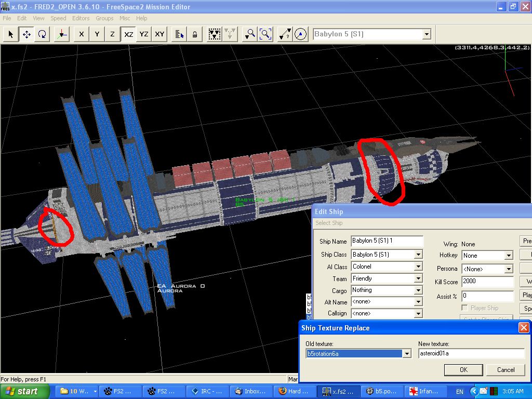Image resolution: width=532 pixels, height=399 pixels.
Task: Click the rotate locally axes icon
Action: tap(62, 34)
